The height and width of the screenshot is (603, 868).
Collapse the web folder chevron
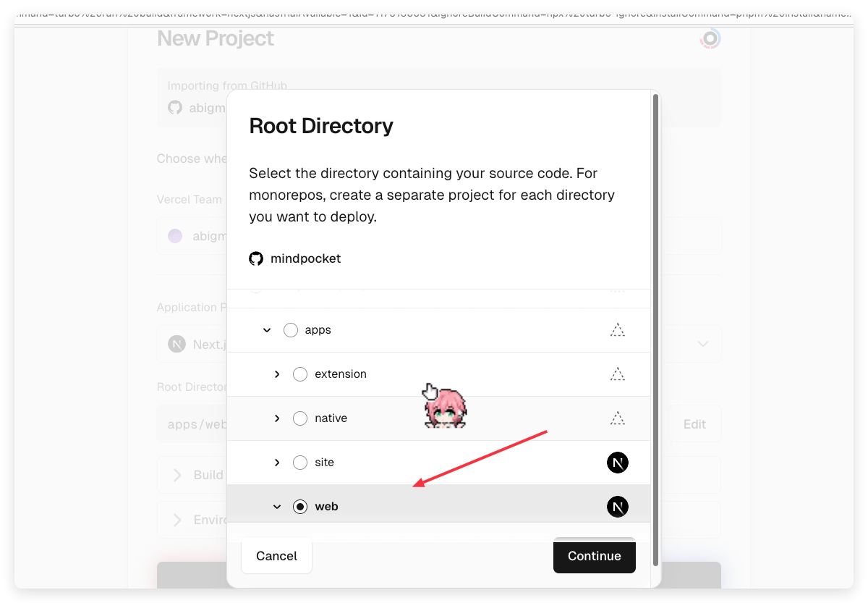277,507
